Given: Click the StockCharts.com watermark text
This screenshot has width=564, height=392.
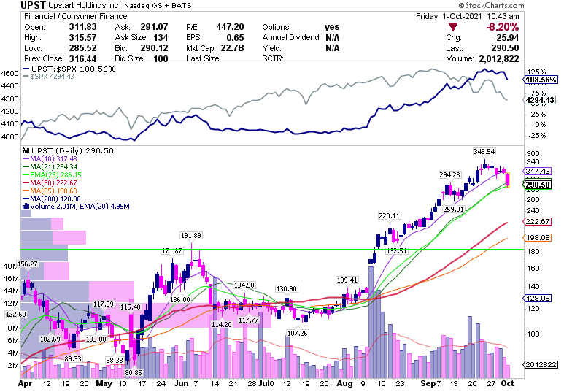Looking at the screenshot, I should [491, 5].
